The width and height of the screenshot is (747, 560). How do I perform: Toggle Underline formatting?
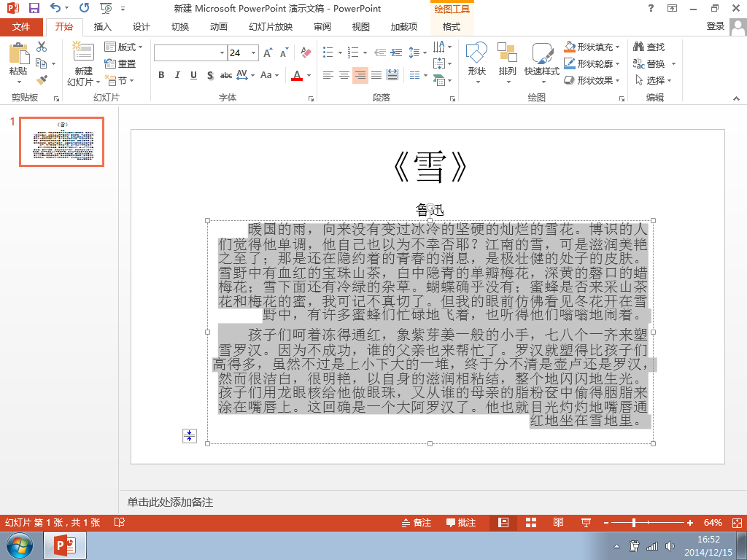point(193,75)
